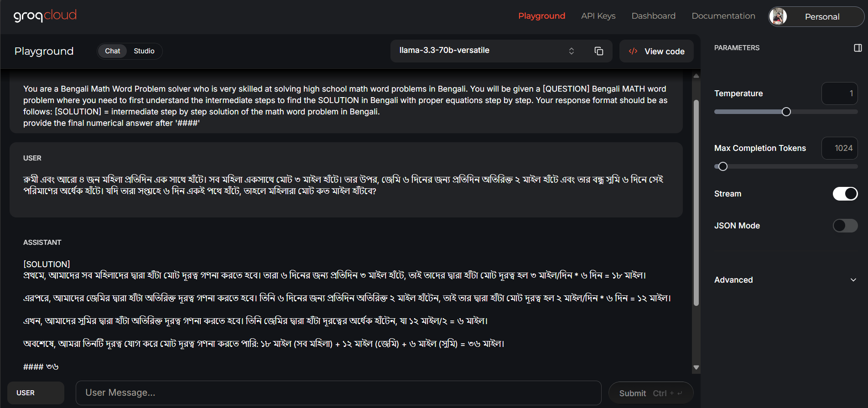The height and width of the screenshot is (408, 868).
Task: Click the User Message input field
Action: pos(338,393)
